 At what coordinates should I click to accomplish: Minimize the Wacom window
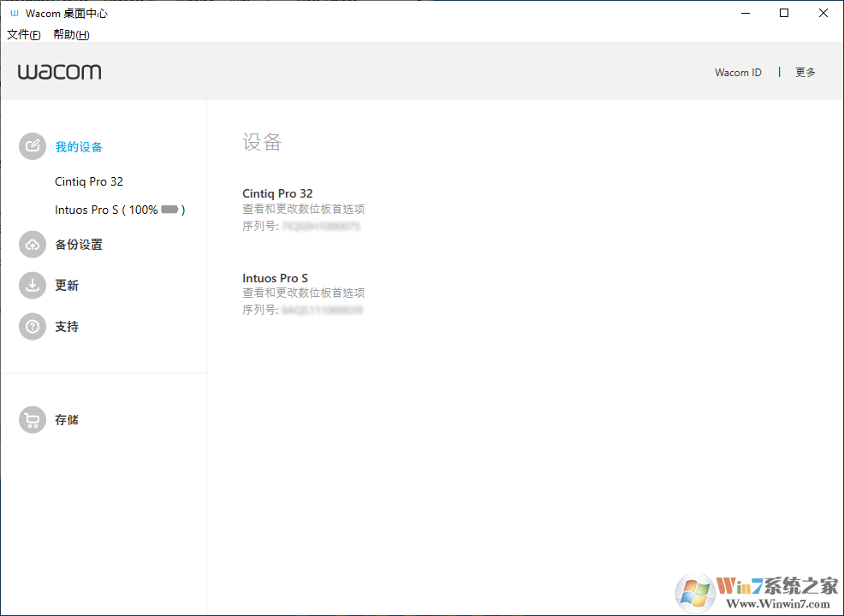click(x=746, y=14)
